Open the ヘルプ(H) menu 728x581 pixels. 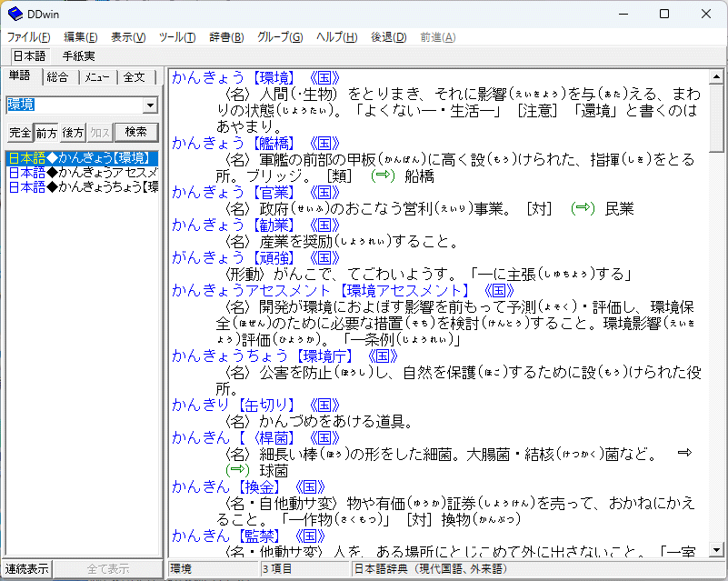(x=336, y=37)
